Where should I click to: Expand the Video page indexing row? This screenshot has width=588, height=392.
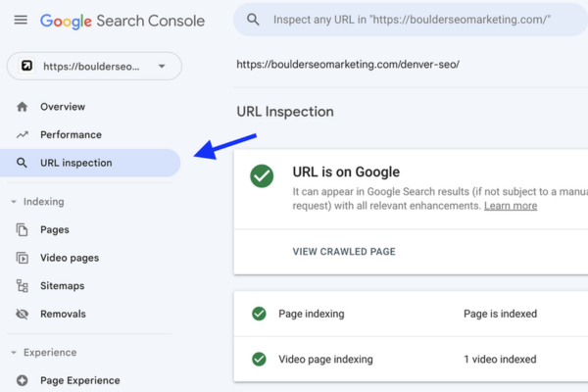411,360
